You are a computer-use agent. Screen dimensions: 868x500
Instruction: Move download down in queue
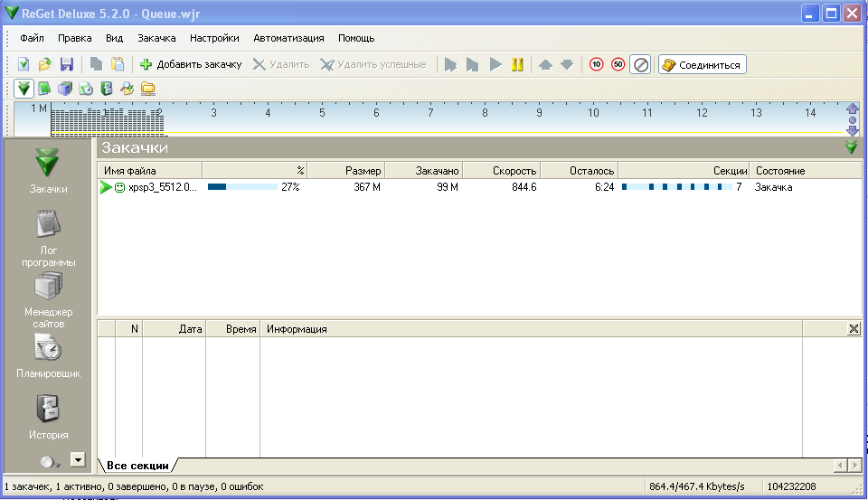[567, 65]
